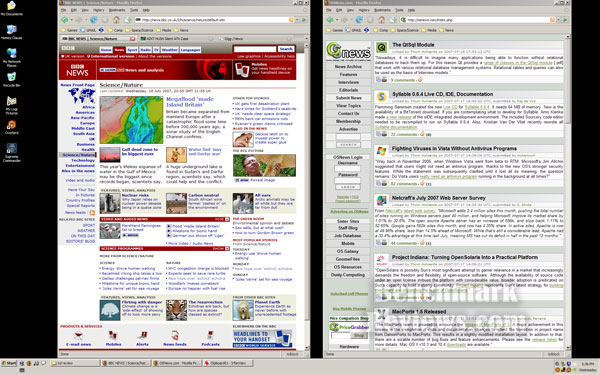The height and width of the screenshot is (375, 600).
Task: Click the Home icon in BBC News window
Action: coord(116,20)
